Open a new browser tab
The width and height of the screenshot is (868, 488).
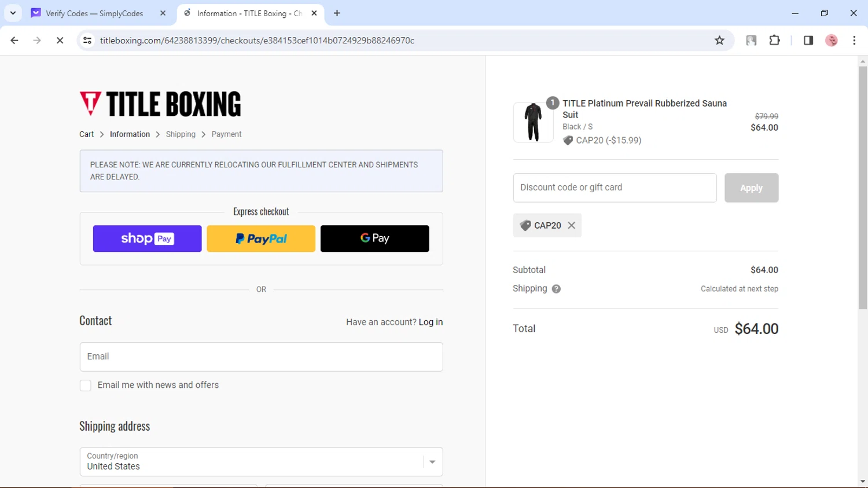tap(337, 13)
